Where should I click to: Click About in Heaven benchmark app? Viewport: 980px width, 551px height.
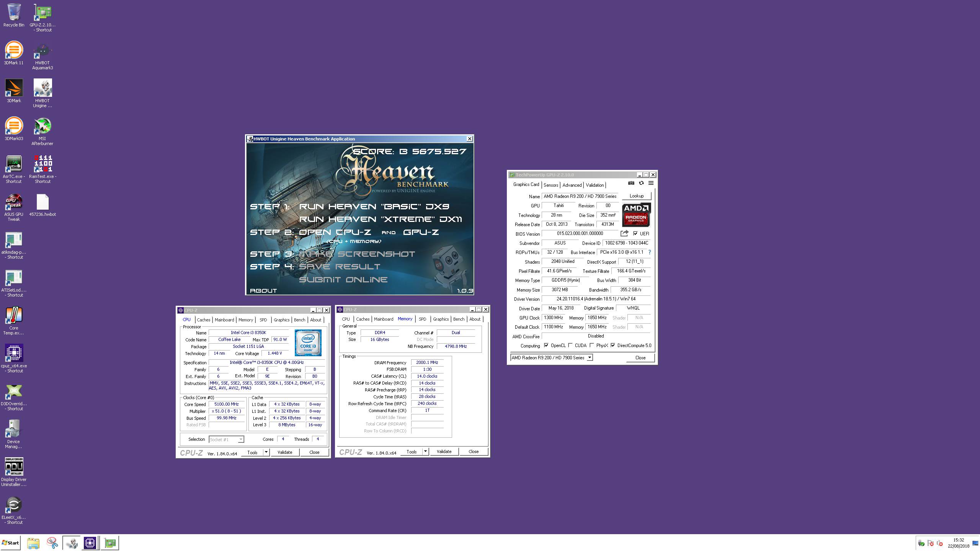263,291
